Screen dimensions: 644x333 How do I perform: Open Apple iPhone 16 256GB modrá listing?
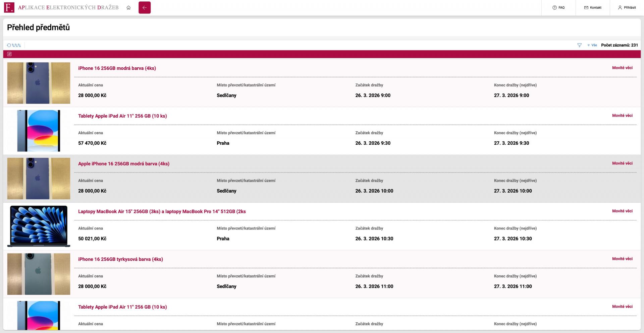tap(123, 164)
